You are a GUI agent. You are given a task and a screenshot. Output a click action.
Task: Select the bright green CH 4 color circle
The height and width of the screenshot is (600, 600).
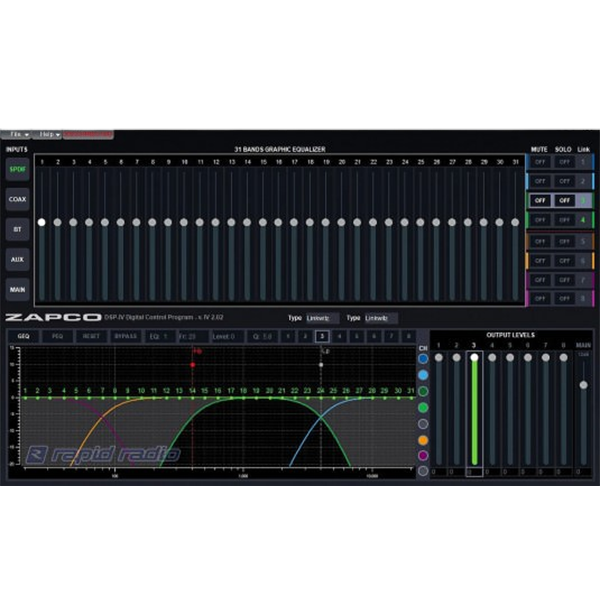423,408
